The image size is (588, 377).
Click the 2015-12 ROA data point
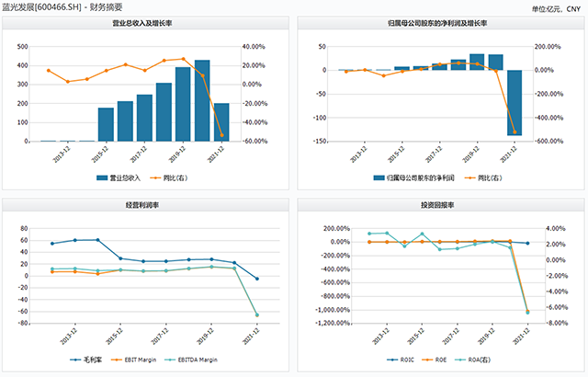point(423,234)
